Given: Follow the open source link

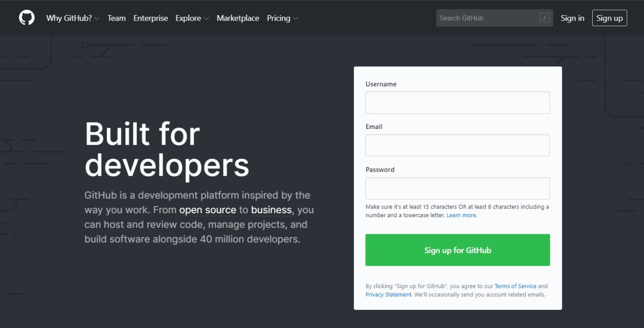Looking at the screenshot, I should click(208, 210).
